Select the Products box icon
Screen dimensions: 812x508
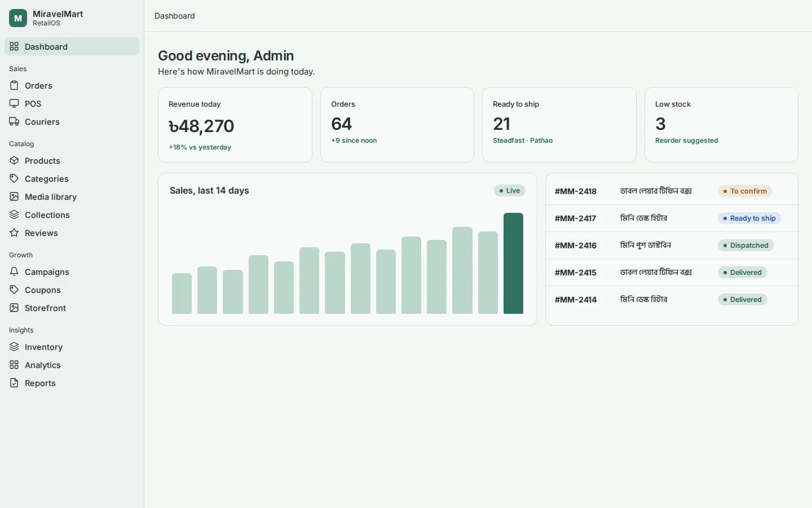coord(14,161)
